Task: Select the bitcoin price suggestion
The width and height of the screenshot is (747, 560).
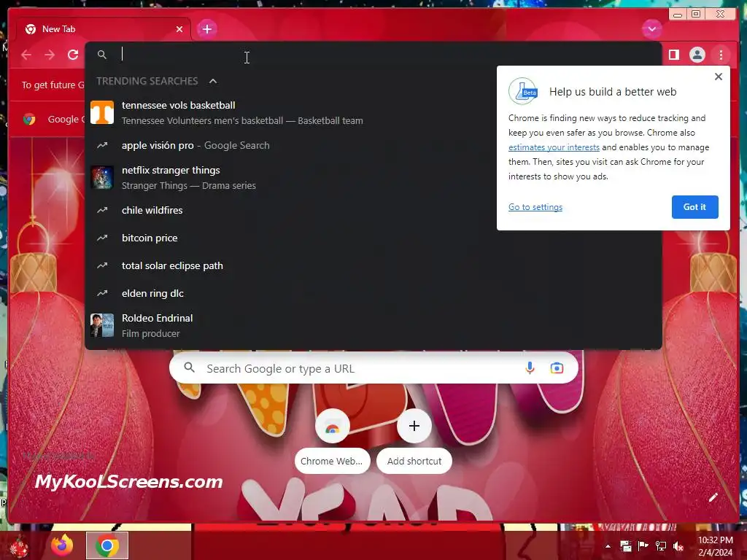Action: [373, 238]
